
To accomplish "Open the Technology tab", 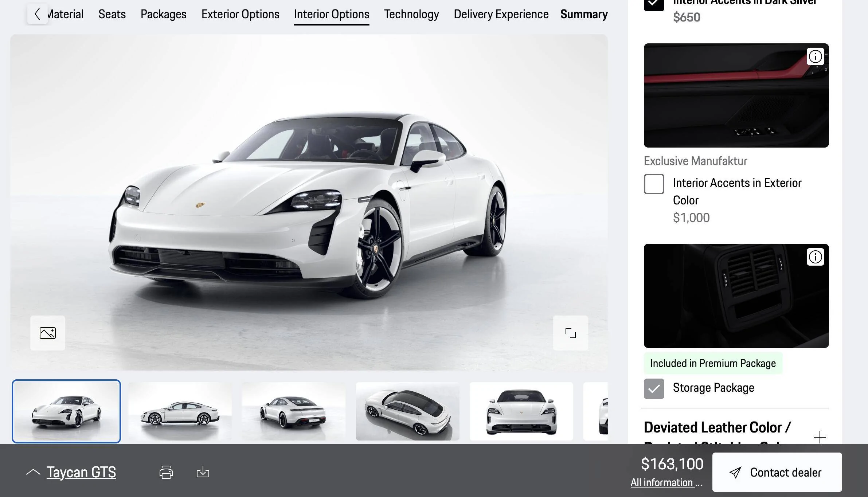I will pos(411,14).
